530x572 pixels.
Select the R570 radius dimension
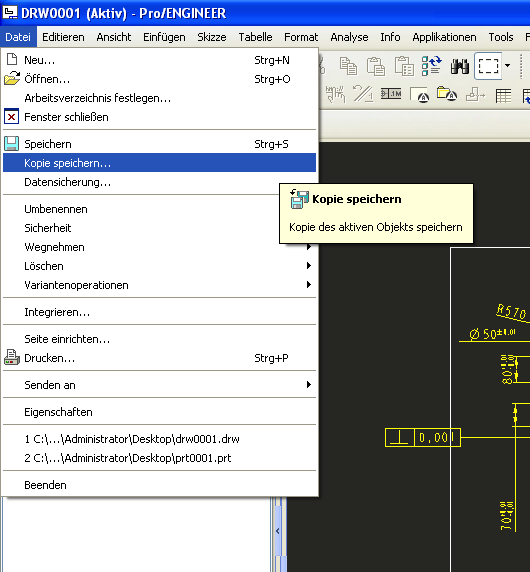(x=511, y=312)
